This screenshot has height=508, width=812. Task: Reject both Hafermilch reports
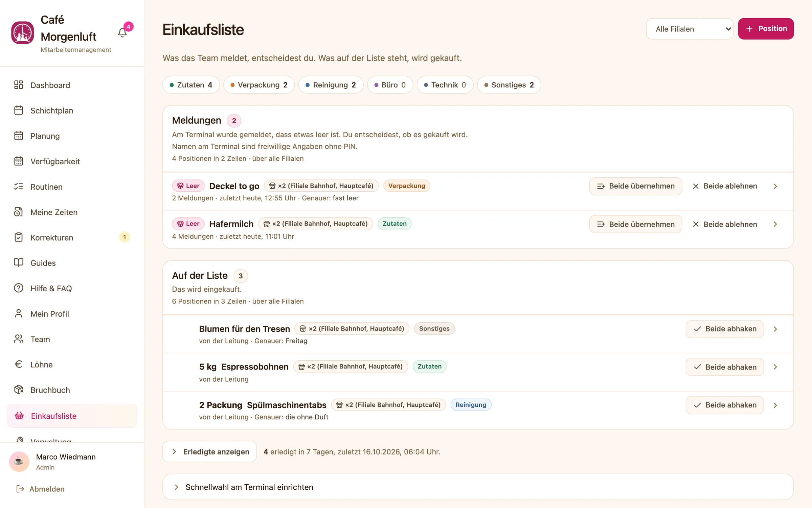[725, 224]
